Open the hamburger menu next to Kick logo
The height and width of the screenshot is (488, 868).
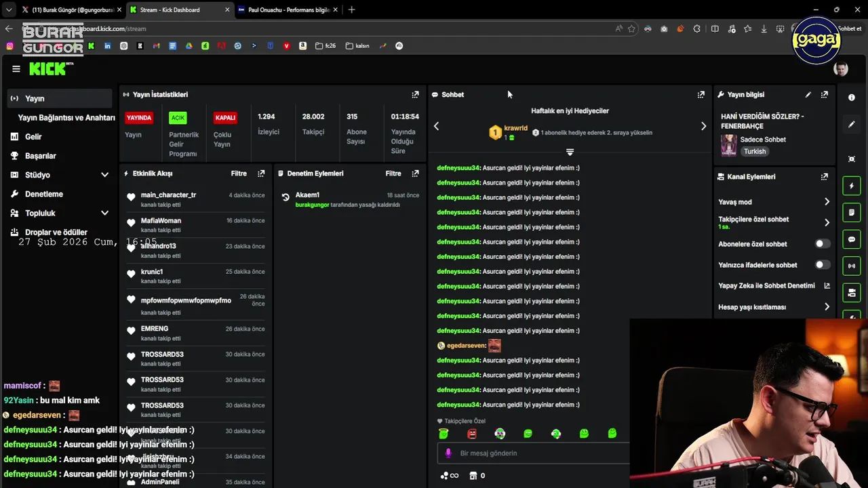16,68
